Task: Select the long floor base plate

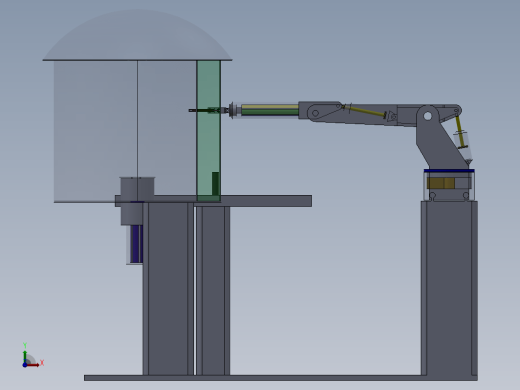Action: 281,378
